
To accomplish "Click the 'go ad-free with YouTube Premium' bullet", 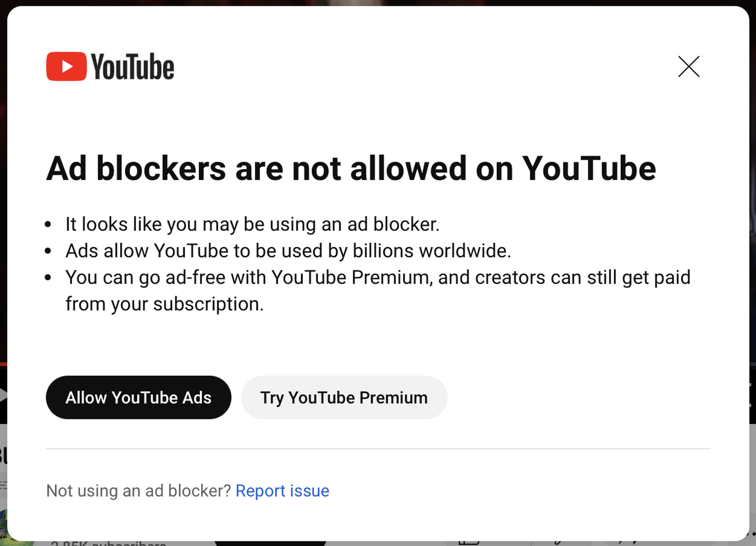I will coord(377,277).
